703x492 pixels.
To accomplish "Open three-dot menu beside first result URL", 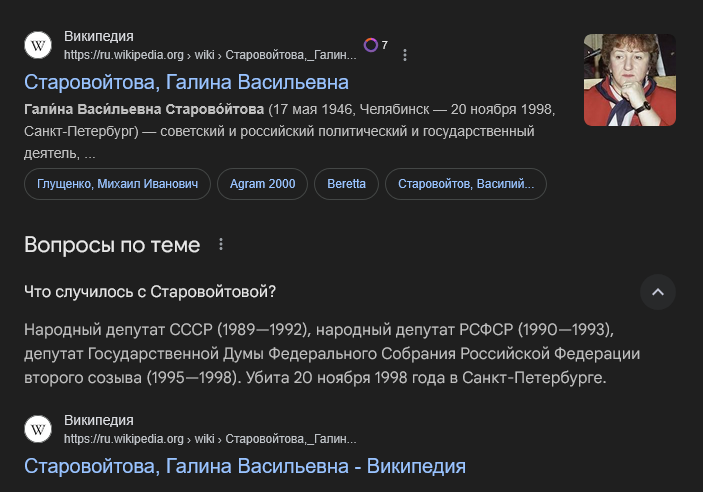I will point(405,55).
